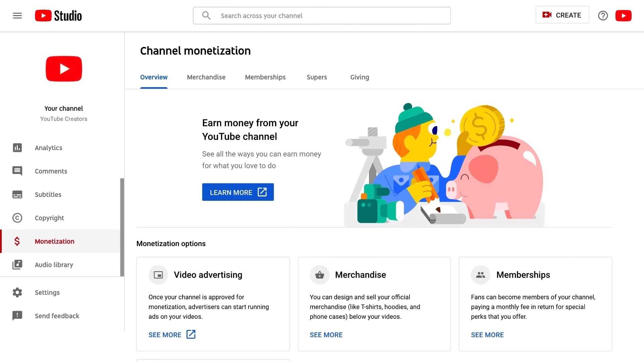Click the CREATE button

point(562,15)
